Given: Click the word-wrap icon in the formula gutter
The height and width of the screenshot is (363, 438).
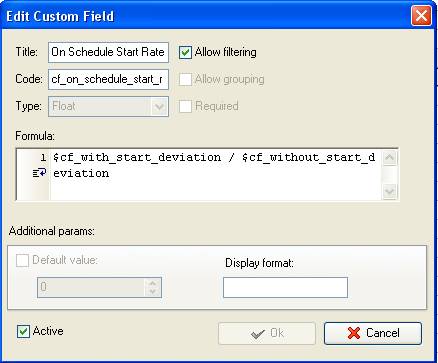Looking at the screenshot, I should (x=39, y=173).
